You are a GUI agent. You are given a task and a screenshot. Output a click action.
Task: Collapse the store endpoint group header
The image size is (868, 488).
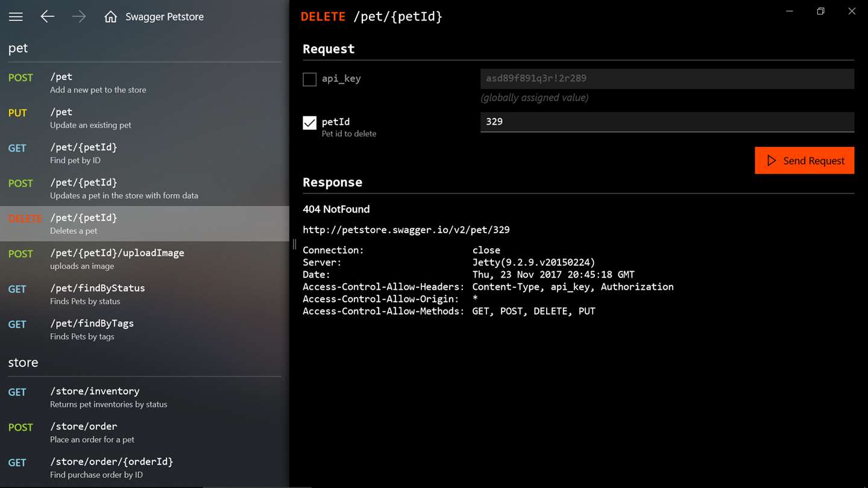(x=23, y=363)
